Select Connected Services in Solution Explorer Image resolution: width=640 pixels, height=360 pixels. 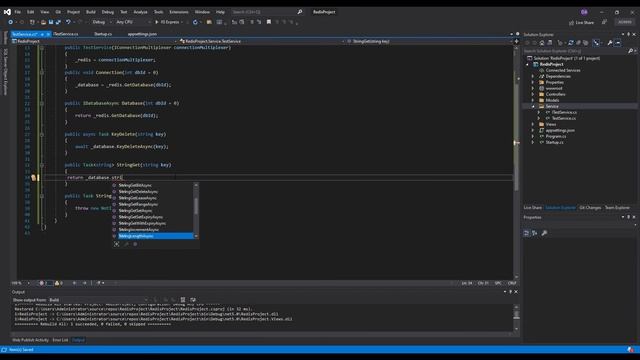(562, 70)
